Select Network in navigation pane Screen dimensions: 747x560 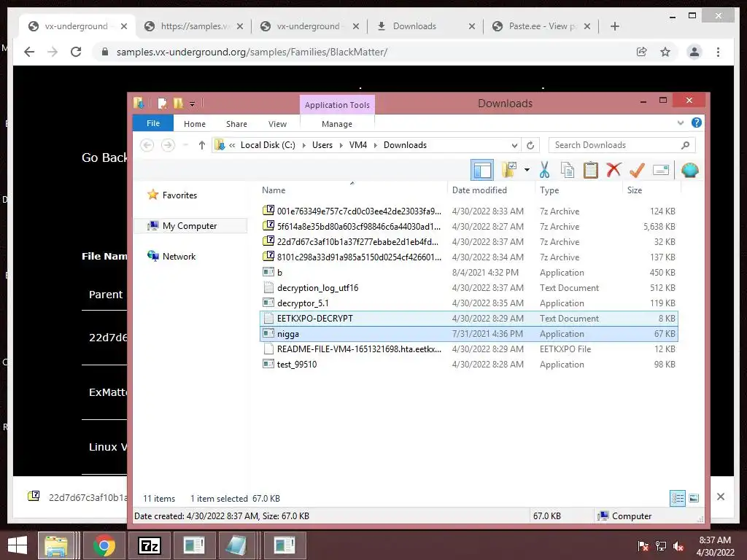179,256
